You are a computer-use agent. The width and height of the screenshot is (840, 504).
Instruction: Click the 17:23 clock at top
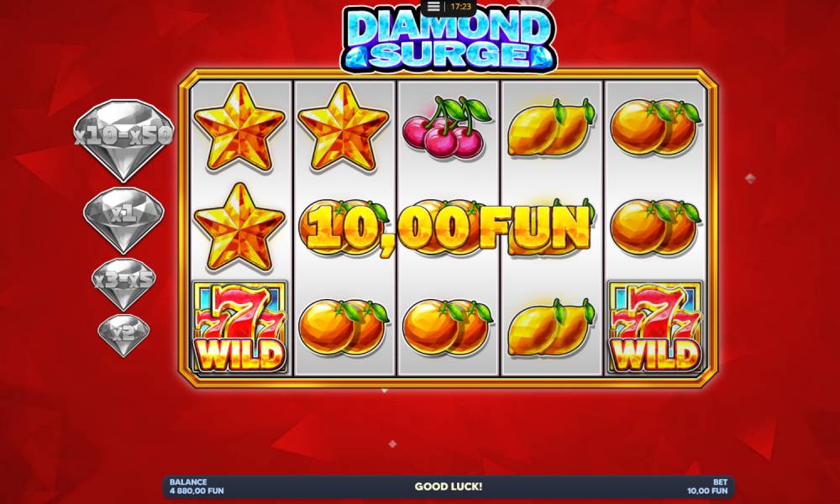460,7
